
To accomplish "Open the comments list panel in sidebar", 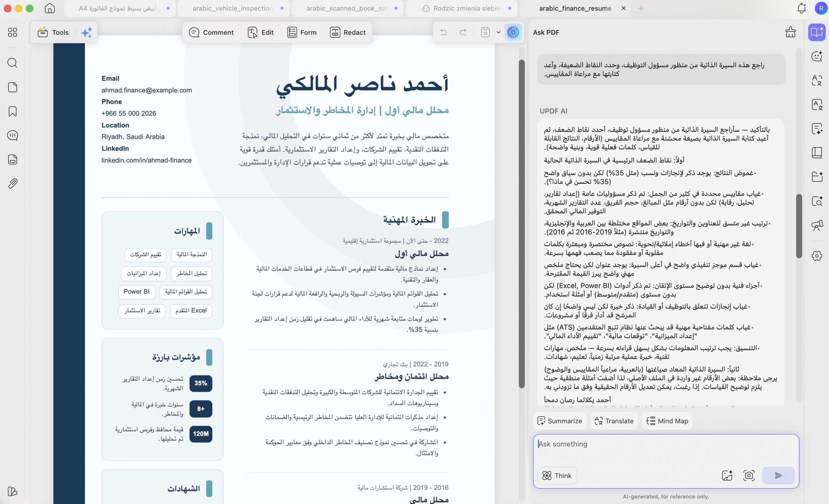I will tap(12, 135).
